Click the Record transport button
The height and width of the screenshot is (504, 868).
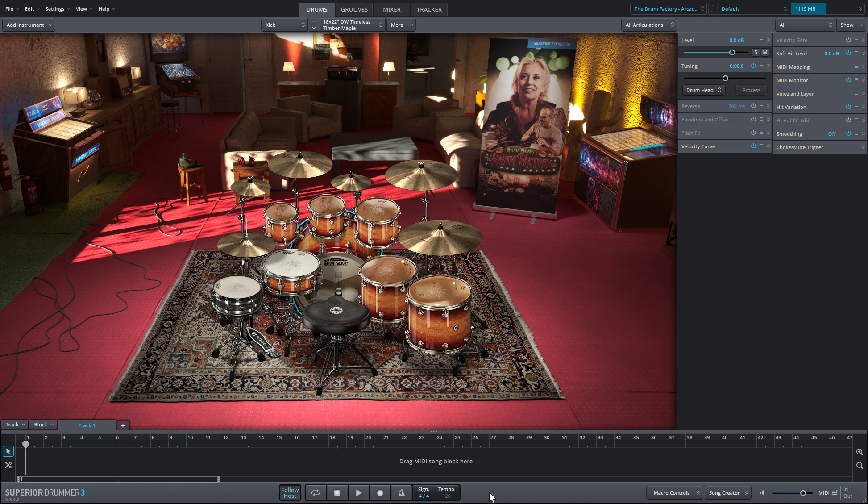point(380,493)
